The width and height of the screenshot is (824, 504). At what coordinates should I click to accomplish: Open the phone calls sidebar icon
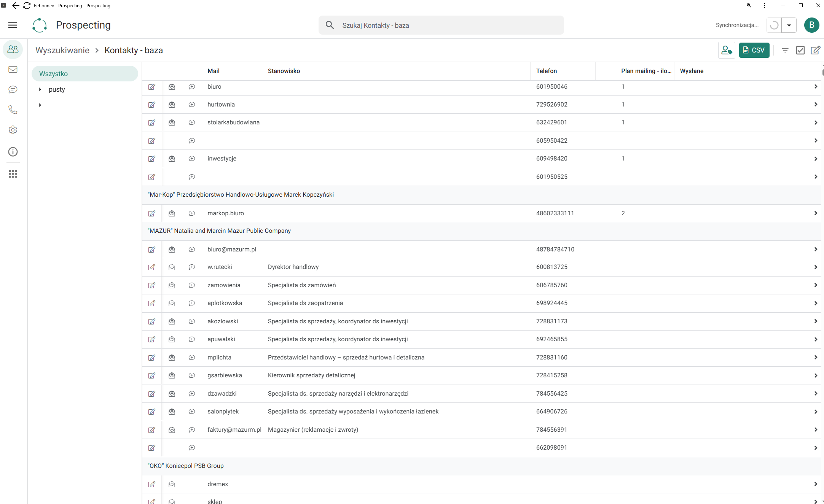click(13, 110)
